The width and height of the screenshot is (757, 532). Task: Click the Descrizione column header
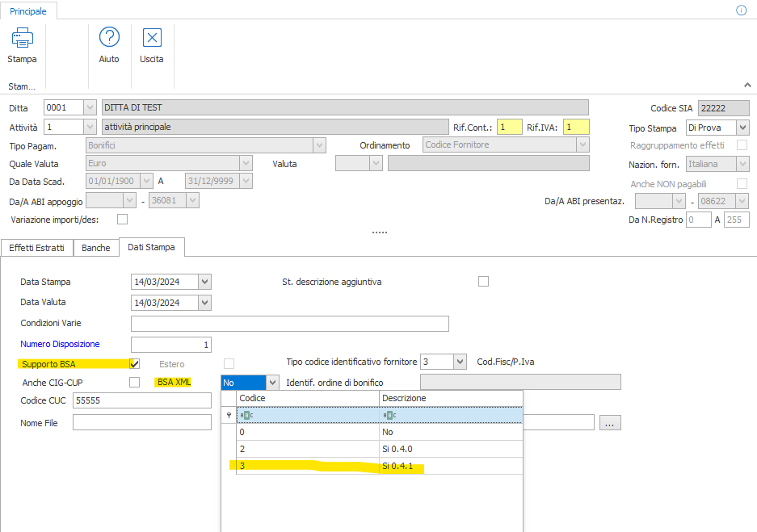pos(451,398)
